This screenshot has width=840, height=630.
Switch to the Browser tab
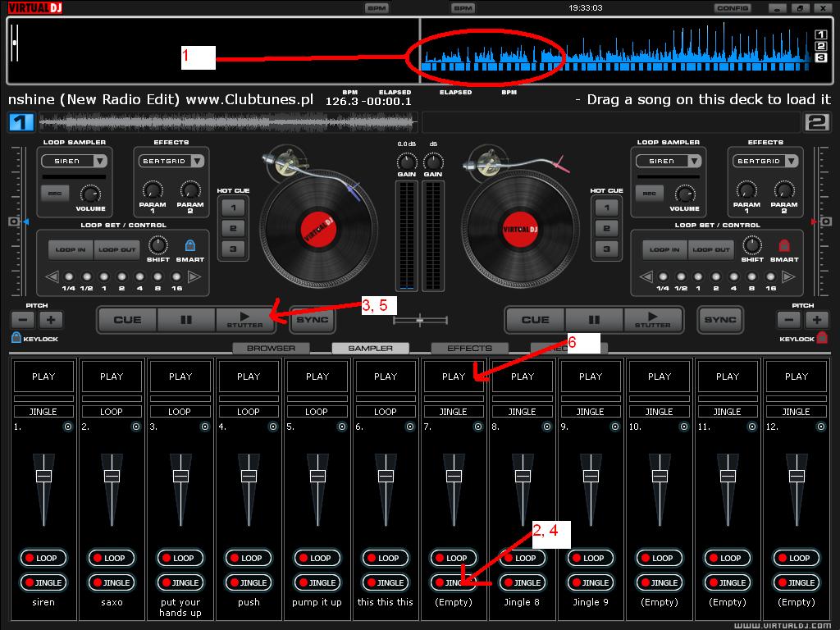(x=271, y=348)
